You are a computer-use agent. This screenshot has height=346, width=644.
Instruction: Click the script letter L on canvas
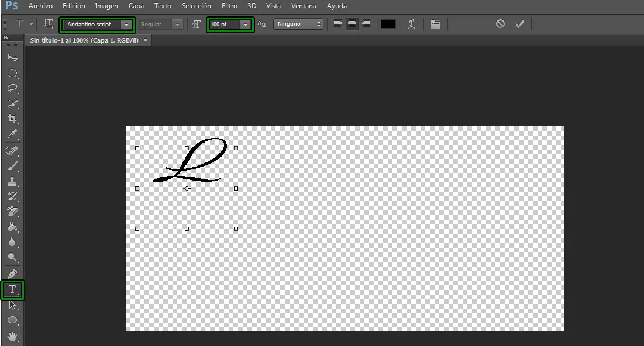tap(190, 161)
